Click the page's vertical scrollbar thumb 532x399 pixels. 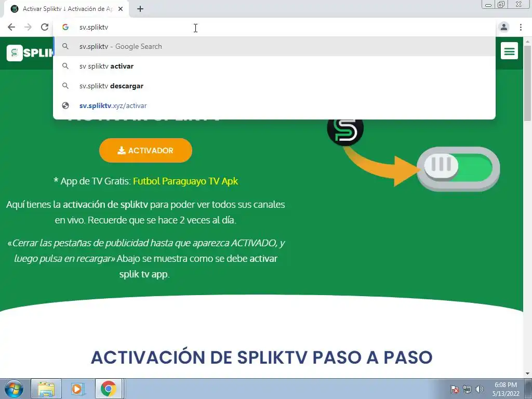click(x=528, y=83)
